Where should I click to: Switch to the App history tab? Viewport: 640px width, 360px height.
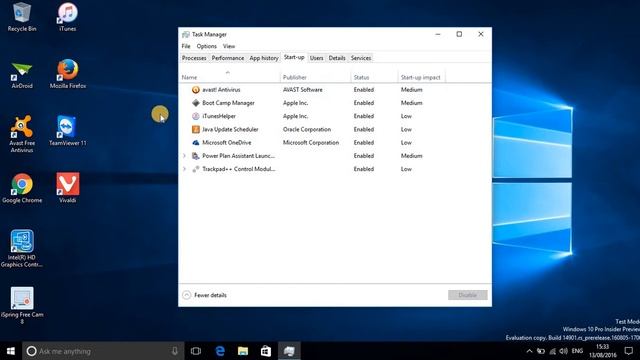click(x=264, y=58)
